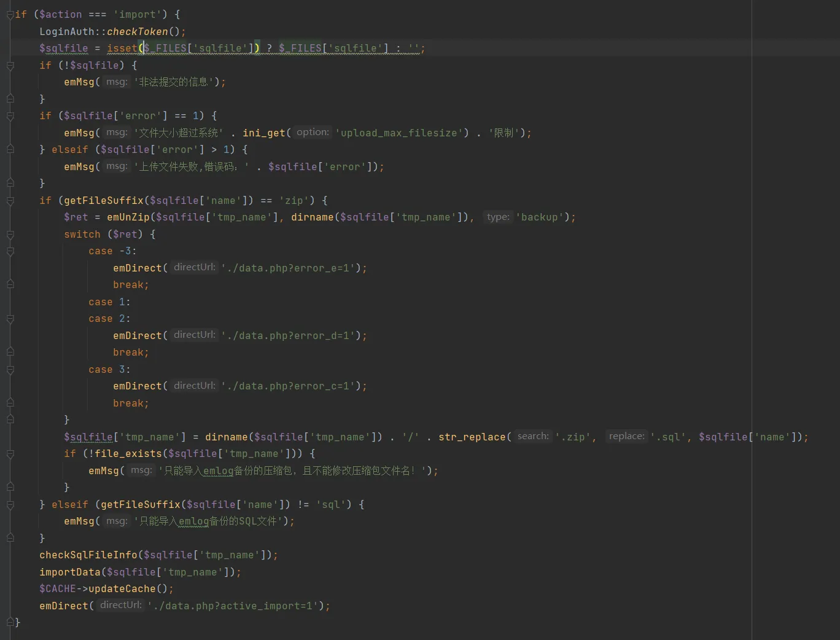Click the emUnZip function call
This screenshot has width=840, height=640.
[128, 217]
